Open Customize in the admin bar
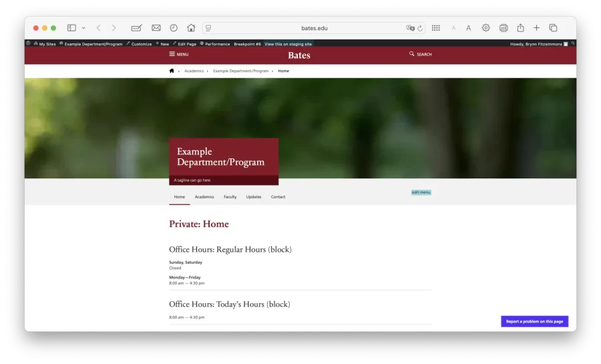This screenshot has width=601, height=364. (139, 44)
